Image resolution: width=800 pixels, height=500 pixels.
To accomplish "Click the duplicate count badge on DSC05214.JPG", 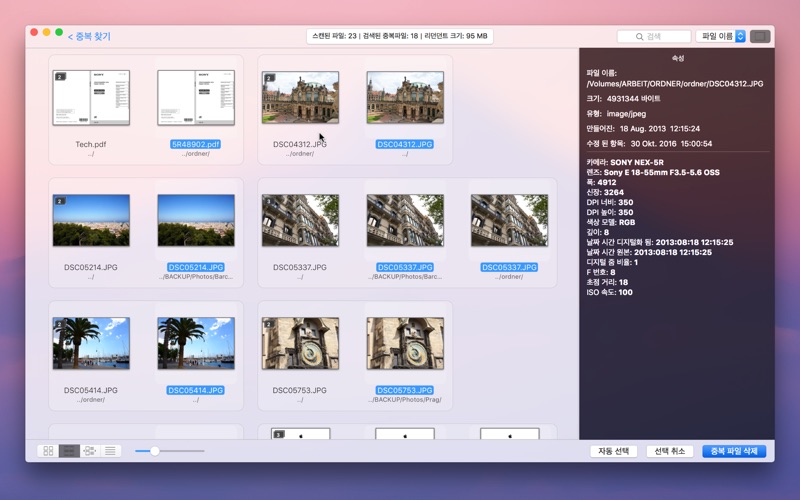I will 60,201.
